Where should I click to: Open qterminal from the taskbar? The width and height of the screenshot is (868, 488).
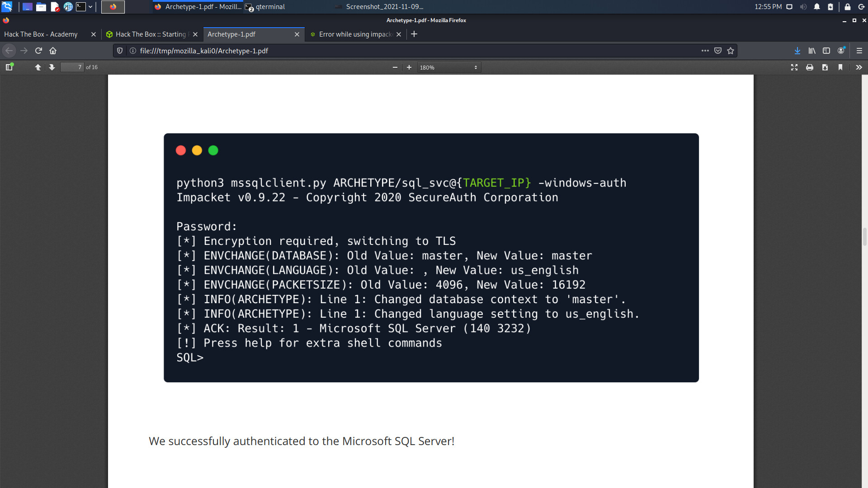pyautogui.click(x=267, y=7)
